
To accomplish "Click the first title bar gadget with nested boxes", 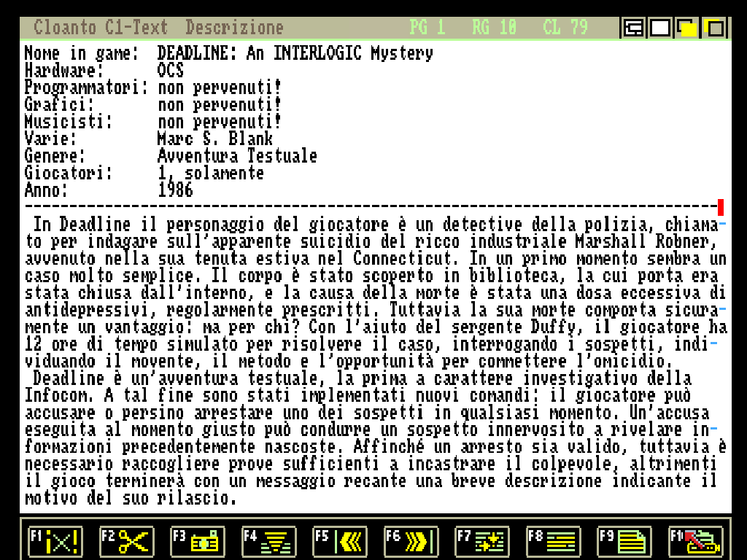I will 633,28.
